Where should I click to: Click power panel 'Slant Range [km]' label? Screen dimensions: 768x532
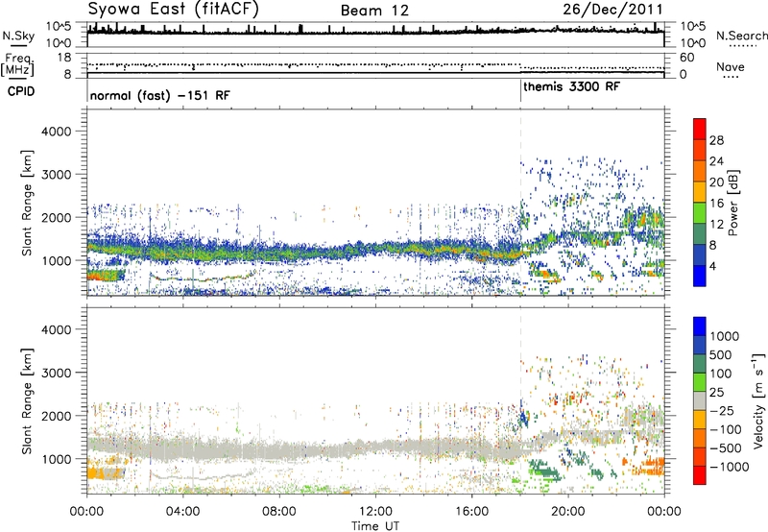pyautogui.click(x=27, y=203)
